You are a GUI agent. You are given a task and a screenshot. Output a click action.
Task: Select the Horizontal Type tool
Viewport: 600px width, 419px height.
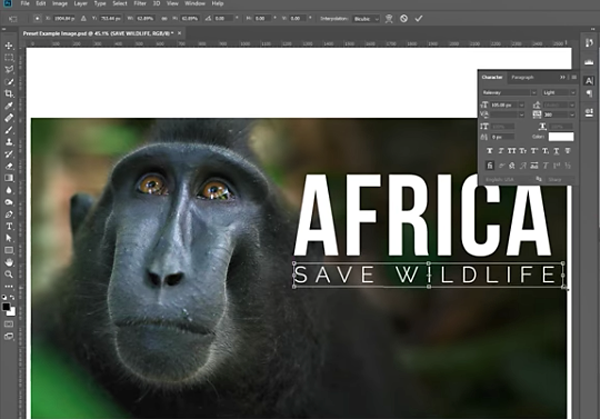pyautogui.click(x=9, y=226)
